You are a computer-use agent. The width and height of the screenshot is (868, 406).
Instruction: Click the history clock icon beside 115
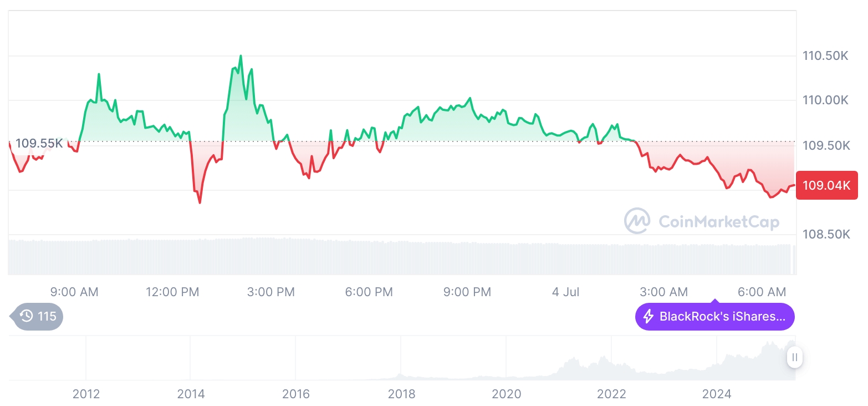pos(26,316)
